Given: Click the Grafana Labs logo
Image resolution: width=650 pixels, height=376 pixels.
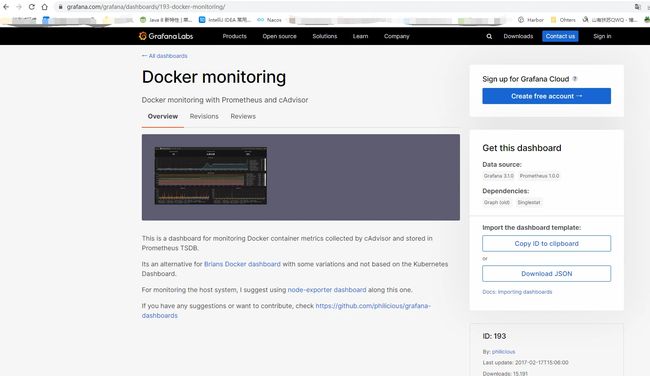Looking at the screenshot, I should point(166,36).
